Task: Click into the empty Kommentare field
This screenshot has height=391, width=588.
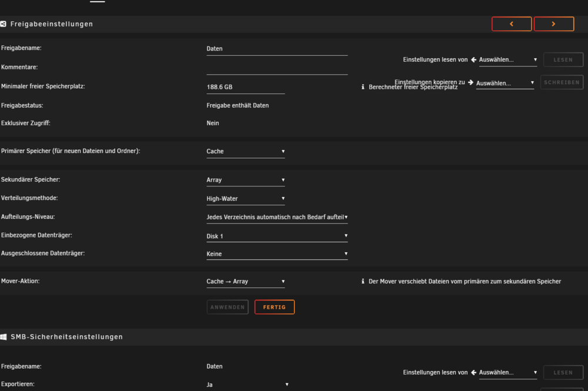Action: [277, 68]
